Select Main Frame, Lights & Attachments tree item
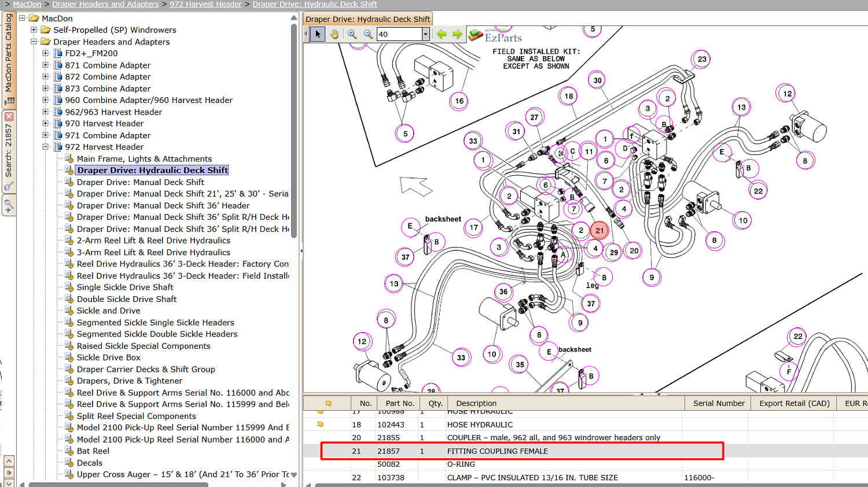868x487 pixels. 144,158
